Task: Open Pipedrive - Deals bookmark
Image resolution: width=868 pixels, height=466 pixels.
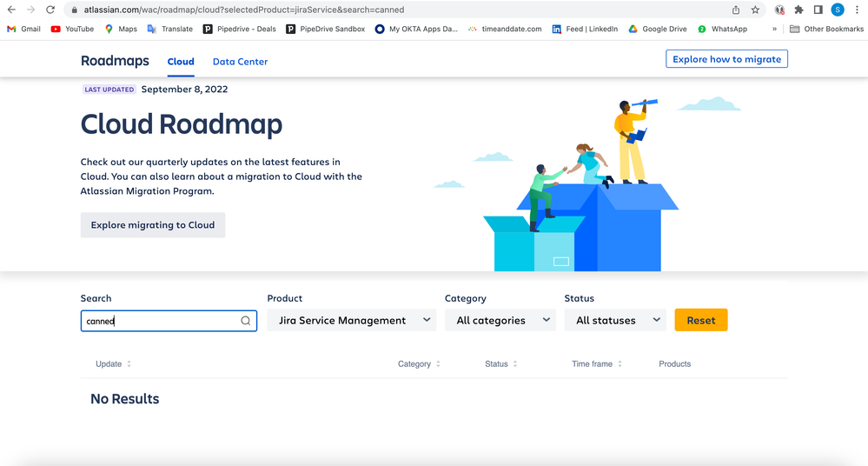Action: (239, 29)
